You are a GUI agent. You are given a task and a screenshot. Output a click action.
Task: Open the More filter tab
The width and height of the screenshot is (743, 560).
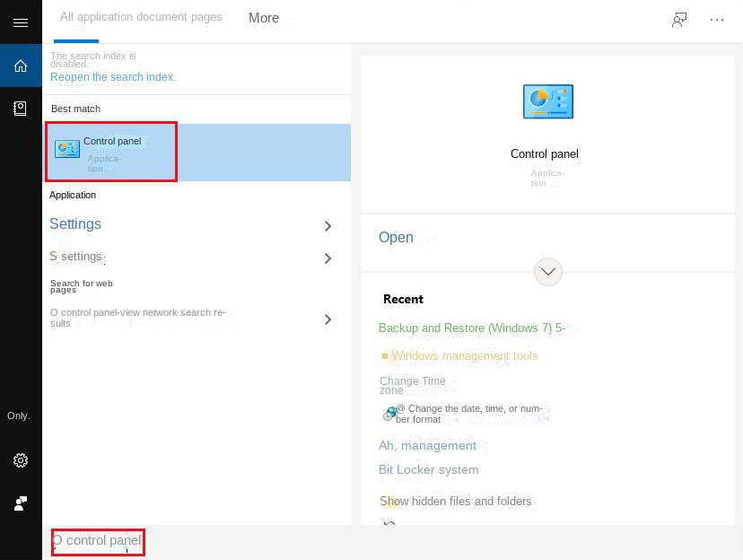click(x=264, y=18)
